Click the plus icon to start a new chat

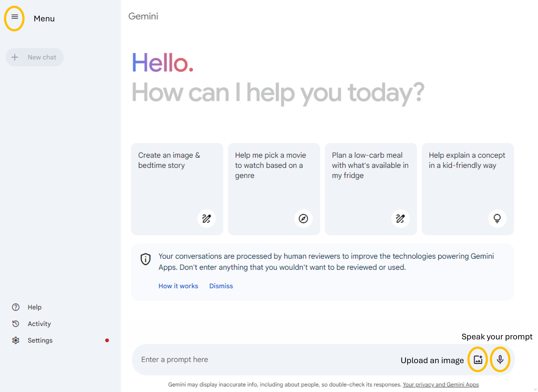pyautogui.click(x=15, y=57)
